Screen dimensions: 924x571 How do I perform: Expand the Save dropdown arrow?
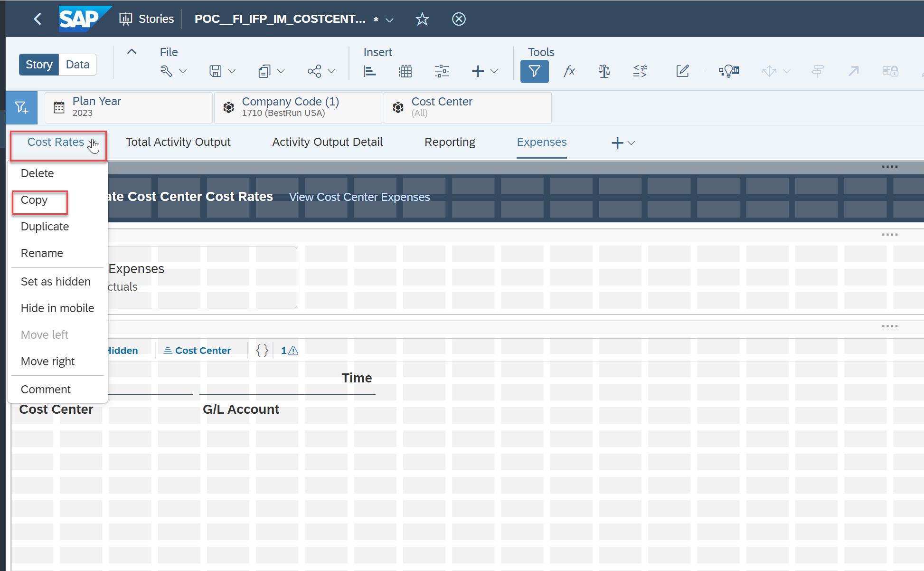coord(232,71)
